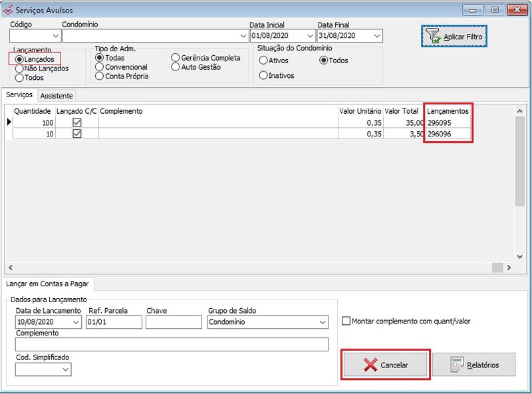Open the Cod. Simplificado dropdown

click(x=65, y=369)
